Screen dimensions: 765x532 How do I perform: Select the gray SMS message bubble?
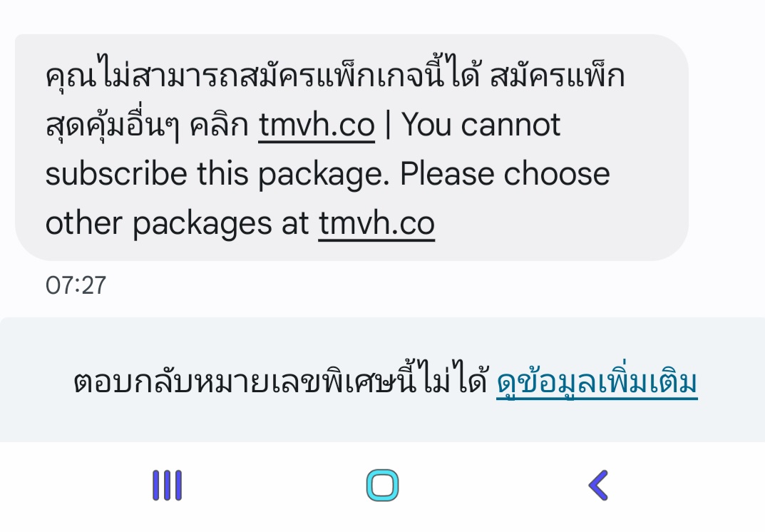[x=351, y=148]
